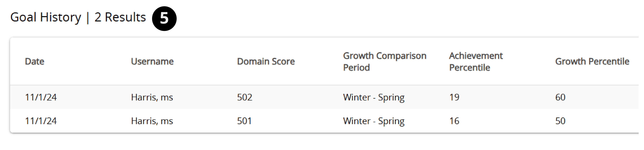Click the Username column header

pos(152,61)
